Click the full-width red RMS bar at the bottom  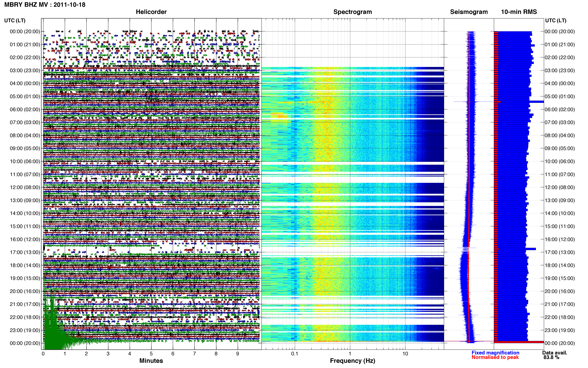pyautogui.click(x=519, y=342)
